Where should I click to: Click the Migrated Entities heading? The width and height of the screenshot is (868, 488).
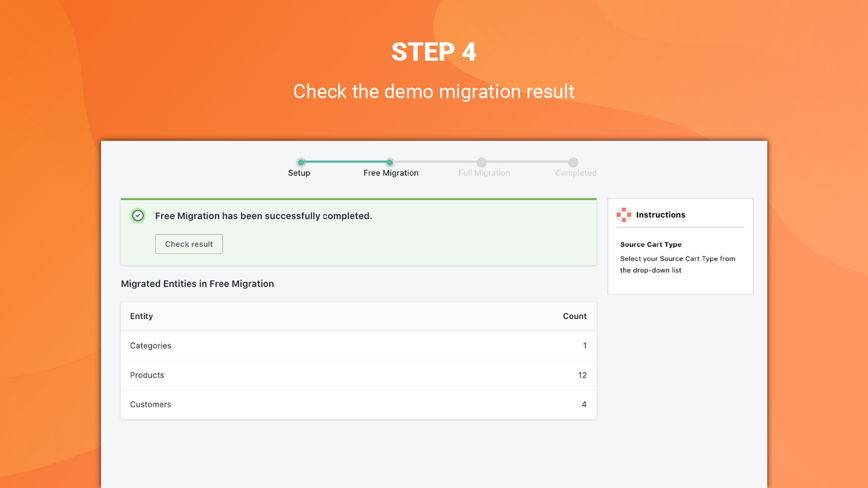pos(197,283)
